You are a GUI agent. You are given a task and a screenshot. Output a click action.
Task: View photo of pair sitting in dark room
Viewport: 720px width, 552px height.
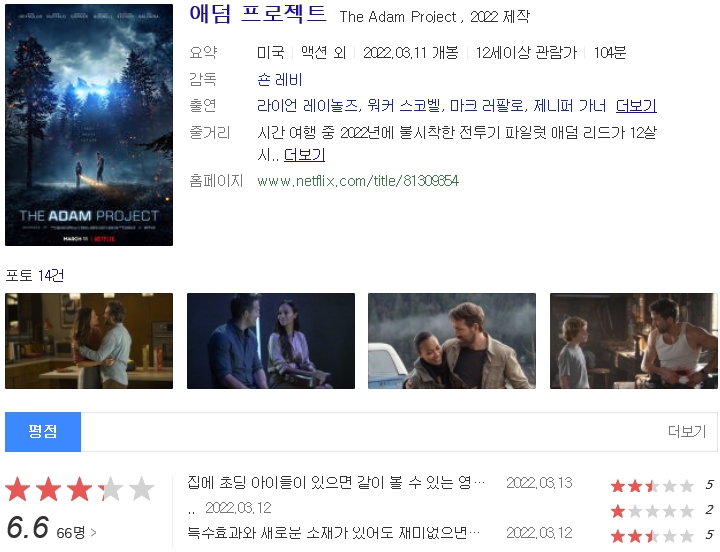tap(271, 341)
